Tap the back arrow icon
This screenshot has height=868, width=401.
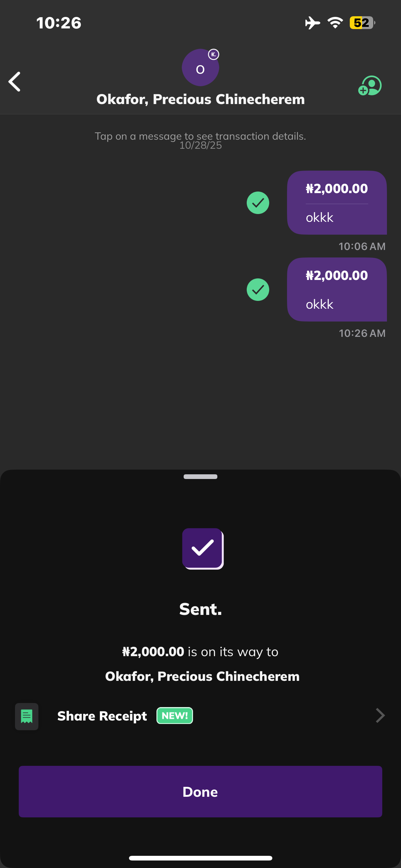click(15, 82)
